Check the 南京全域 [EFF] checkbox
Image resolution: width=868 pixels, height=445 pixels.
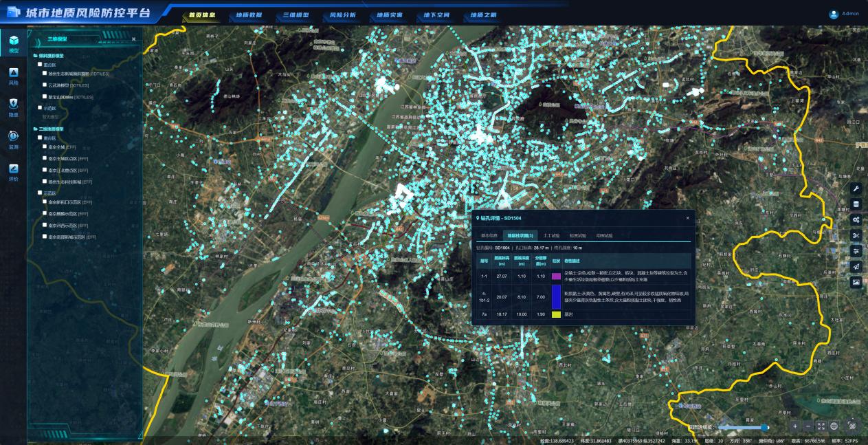click(x=45, y=146)
